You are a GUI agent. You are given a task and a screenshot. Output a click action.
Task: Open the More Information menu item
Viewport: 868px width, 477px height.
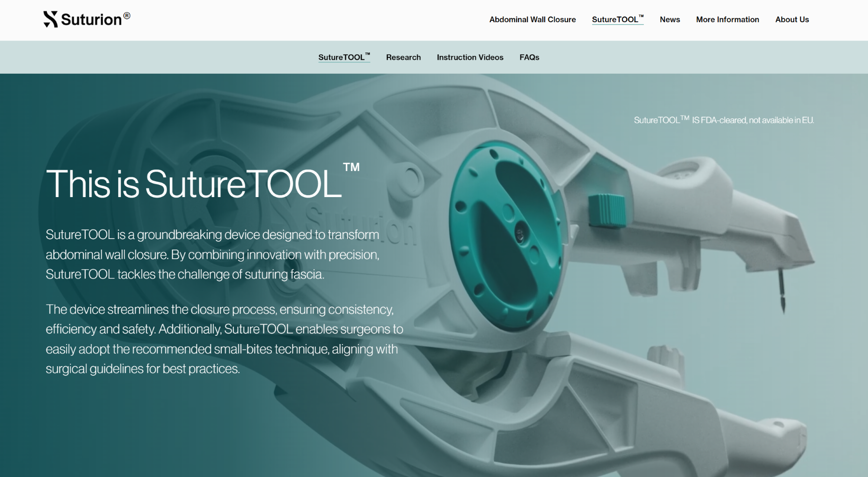(727, 20)
